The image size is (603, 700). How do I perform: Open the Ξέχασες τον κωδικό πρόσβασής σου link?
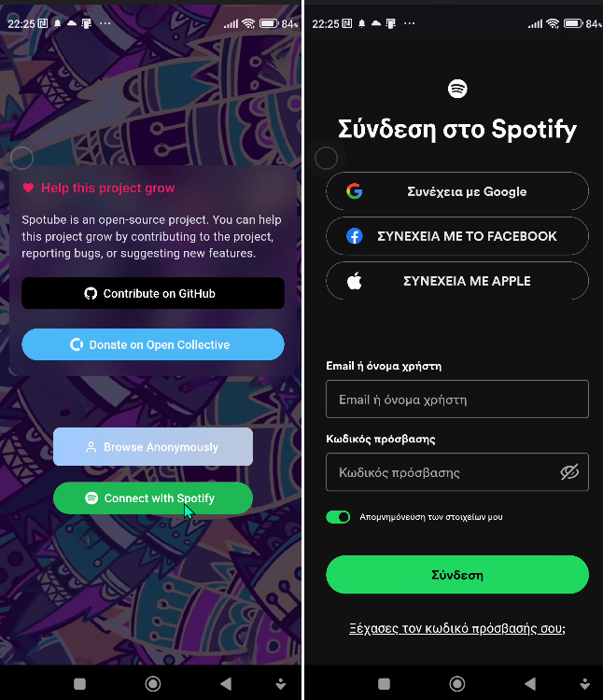[x=457, y=628]
